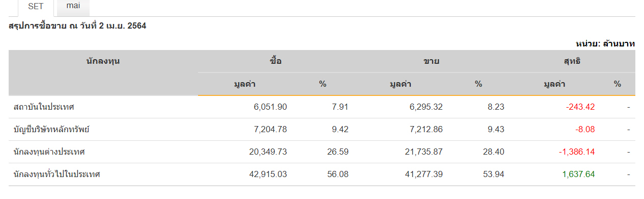Click buy value 6,051.90 cell
644x199 pixels.
270,107
